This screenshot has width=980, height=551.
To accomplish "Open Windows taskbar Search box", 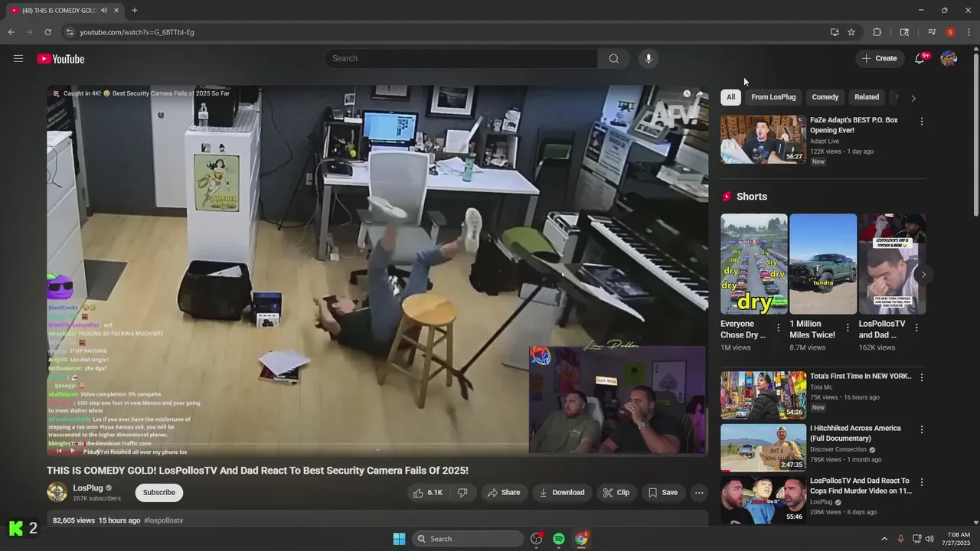I will click(468, 539).
